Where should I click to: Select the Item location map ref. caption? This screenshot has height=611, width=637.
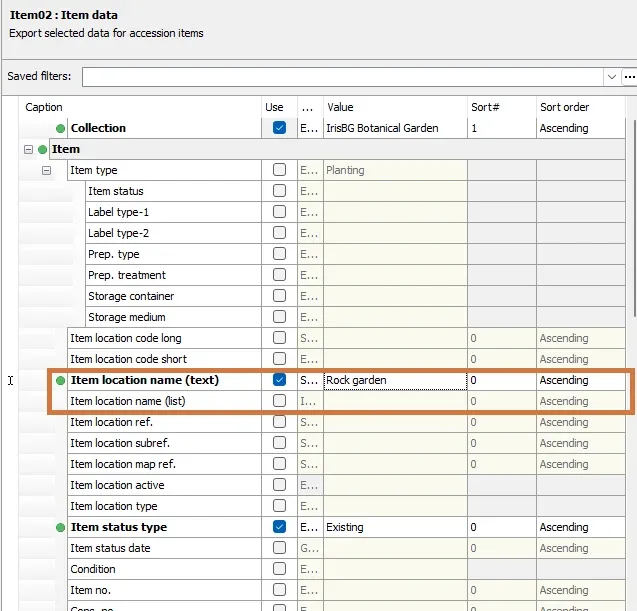[164, 464]
